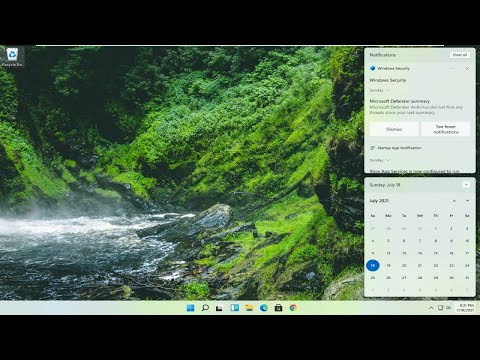Select July 31 in calendar

coord(467,278)
